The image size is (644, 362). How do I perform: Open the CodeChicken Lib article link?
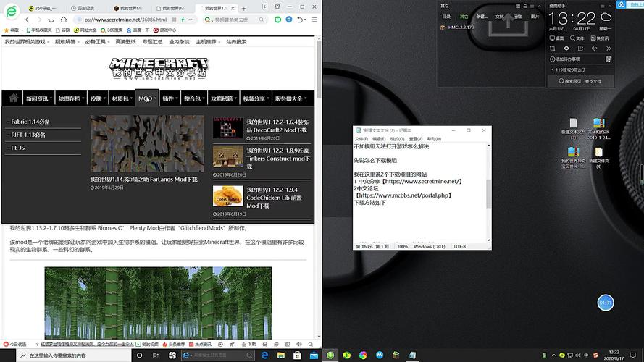pyautogui.click(x=275, y=198)
